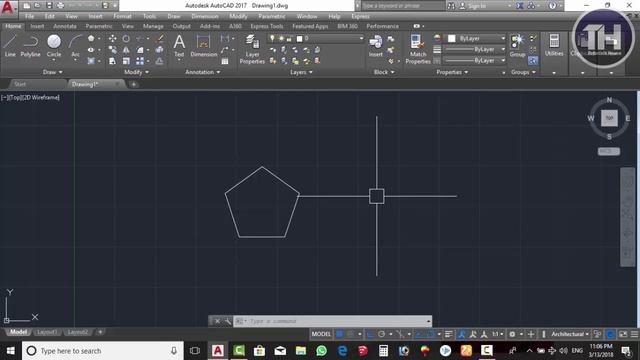Add a new drawing tab

click(x=133, y=84)
